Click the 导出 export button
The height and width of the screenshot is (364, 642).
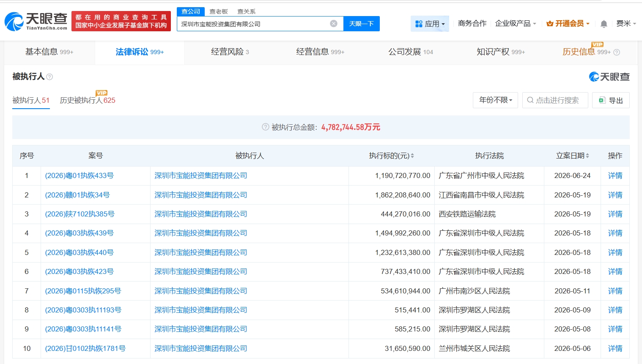tap(611, 100)
